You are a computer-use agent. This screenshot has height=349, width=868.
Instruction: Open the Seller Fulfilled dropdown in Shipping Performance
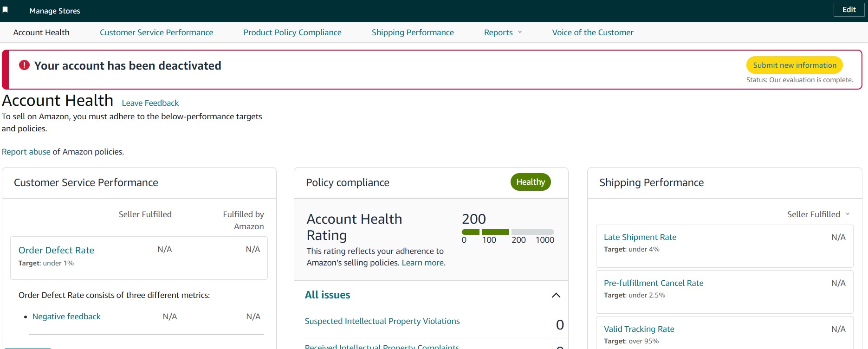tap(818, 214)
